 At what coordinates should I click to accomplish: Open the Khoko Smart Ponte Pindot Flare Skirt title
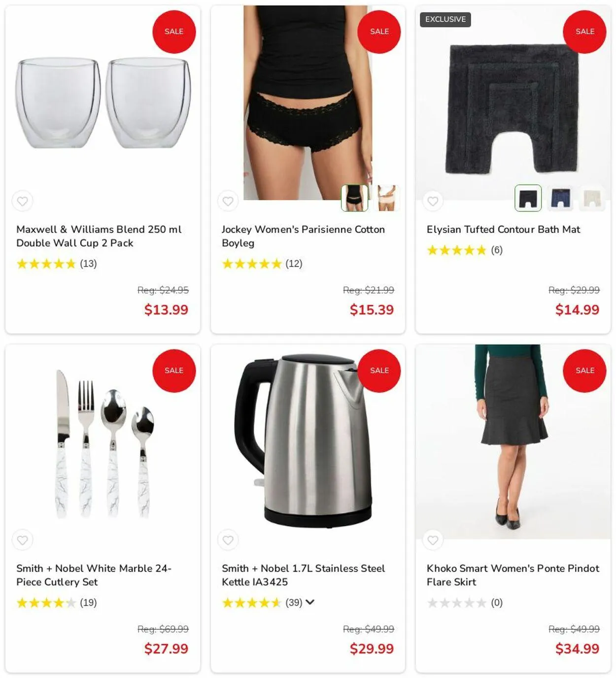coord(513,575)
